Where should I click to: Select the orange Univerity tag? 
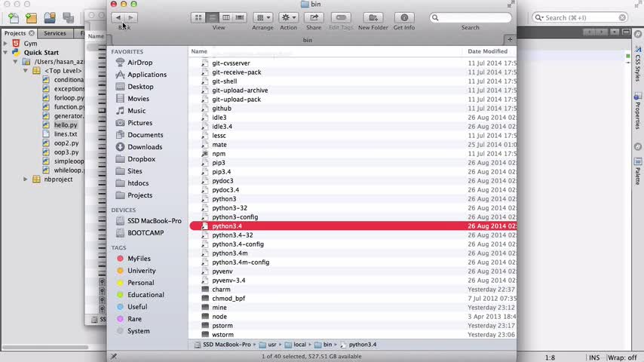tap(141, 271)
